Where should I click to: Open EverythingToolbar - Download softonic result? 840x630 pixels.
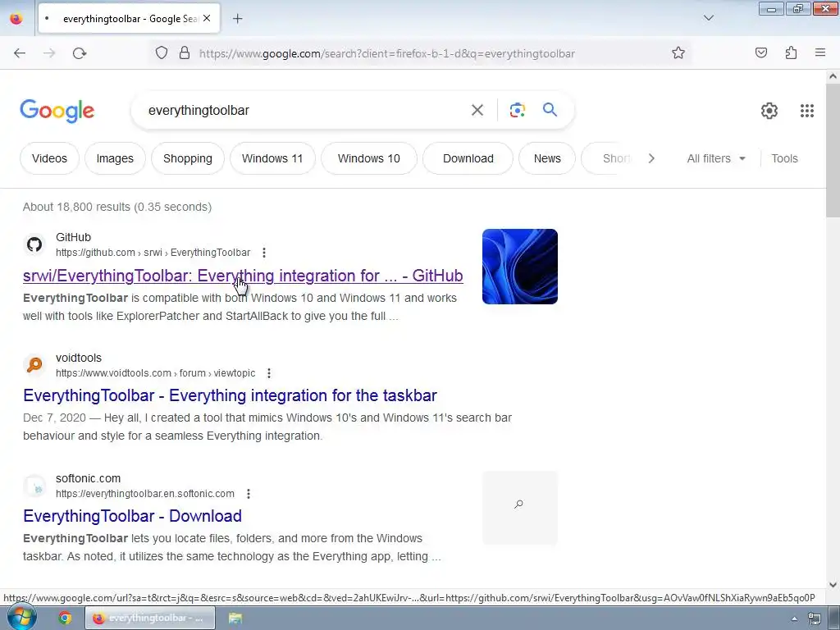point(132,516)
